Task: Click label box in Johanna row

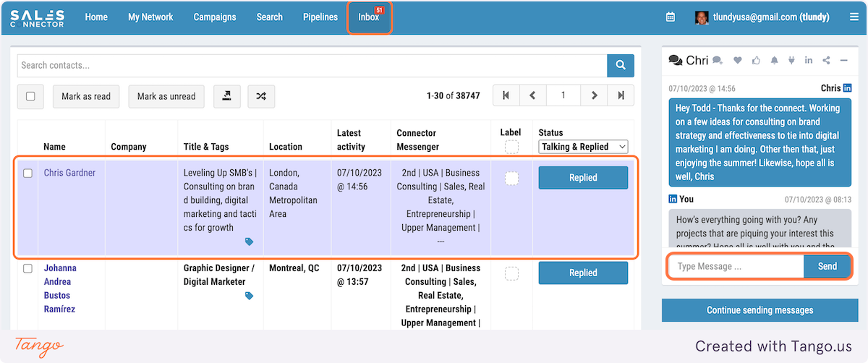Action: (511, 273)
